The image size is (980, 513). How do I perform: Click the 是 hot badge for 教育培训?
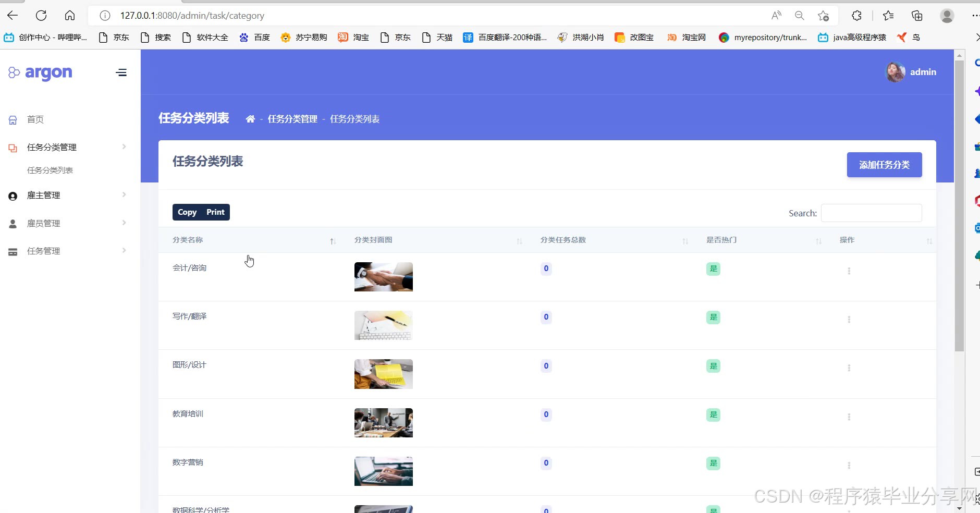[713, 415]
